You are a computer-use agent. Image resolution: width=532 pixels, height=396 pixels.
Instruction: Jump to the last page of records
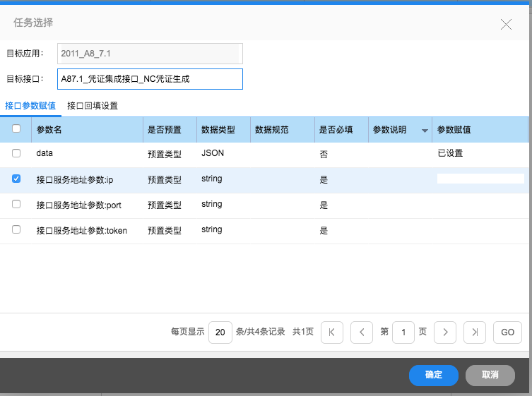click(475, 332)
